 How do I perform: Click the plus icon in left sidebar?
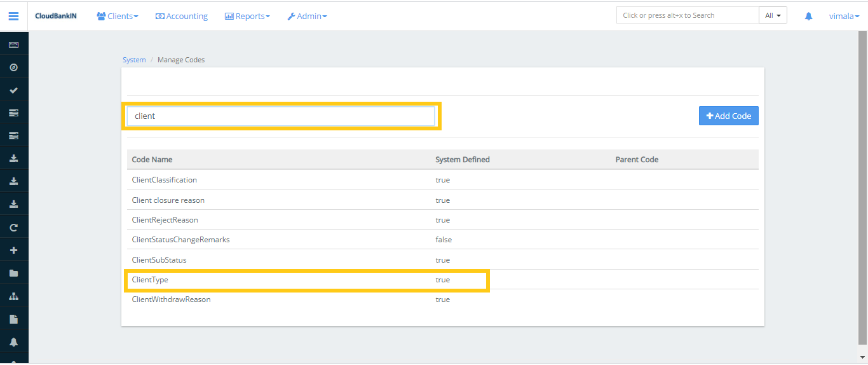[13, 250]
